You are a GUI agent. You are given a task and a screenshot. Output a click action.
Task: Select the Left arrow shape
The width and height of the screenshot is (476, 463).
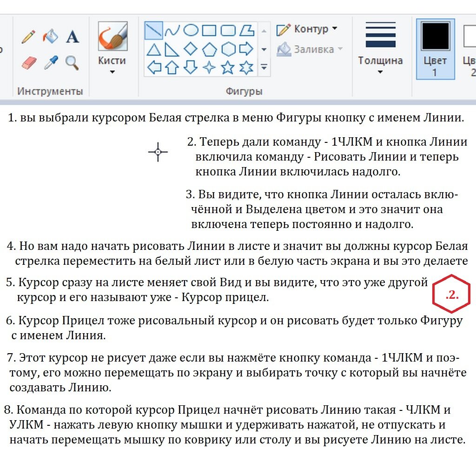[x=154, y=67]
